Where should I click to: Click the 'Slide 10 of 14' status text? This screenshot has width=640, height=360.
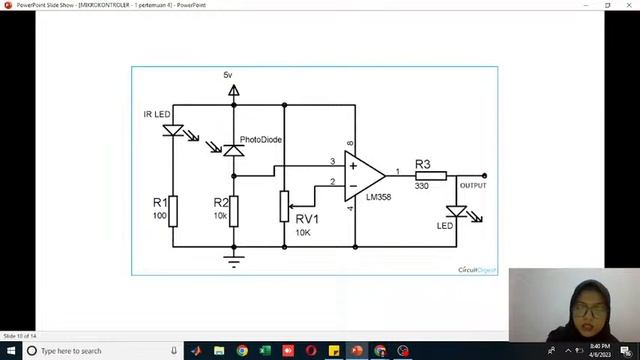pyautogui.click(x=20, y=336)
